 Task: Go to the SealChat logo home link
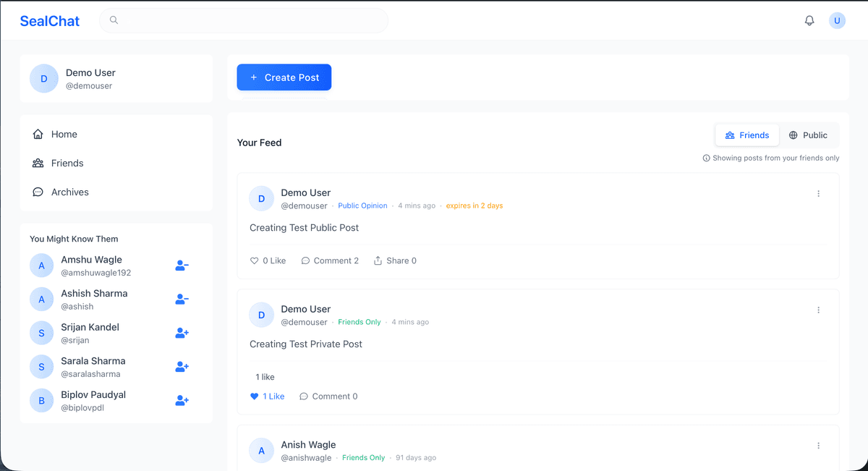[50, 21]
